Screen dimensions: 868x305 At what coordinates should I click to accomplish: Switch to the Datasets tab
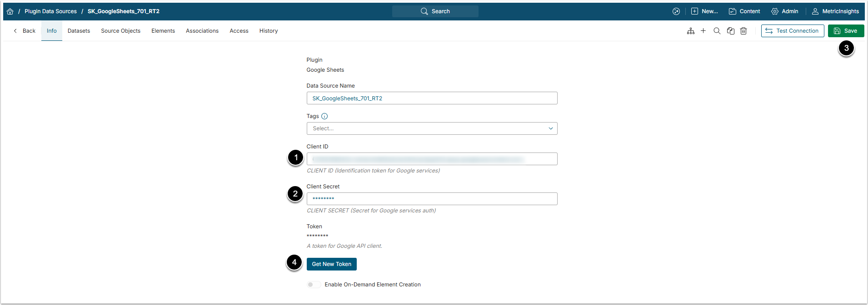click(79, 31)
